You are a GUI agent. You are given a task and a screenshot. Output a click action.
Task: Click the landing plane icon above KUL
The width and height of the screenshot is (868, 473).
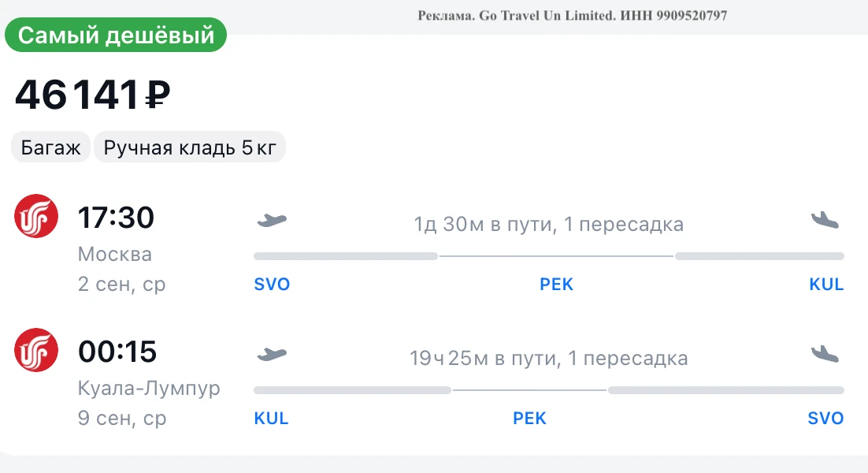(825, 221)
